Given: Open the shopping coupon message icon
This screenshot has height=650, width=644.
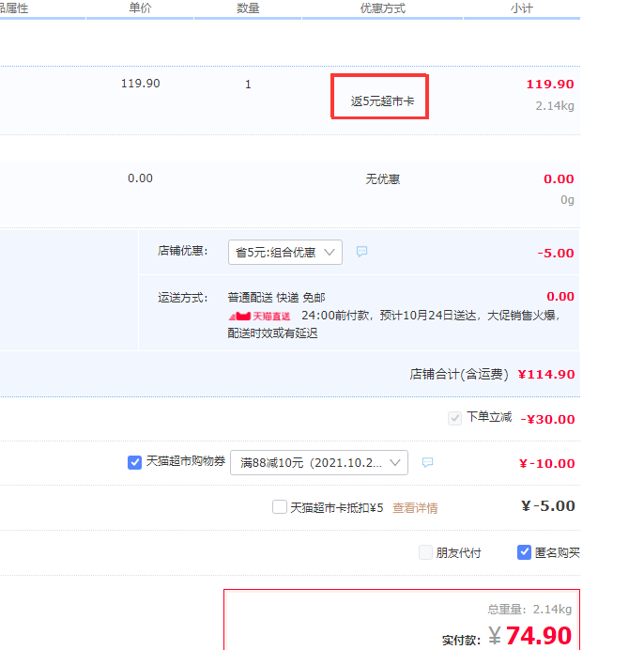Looking at the screenshot, I should coord(427,462).
